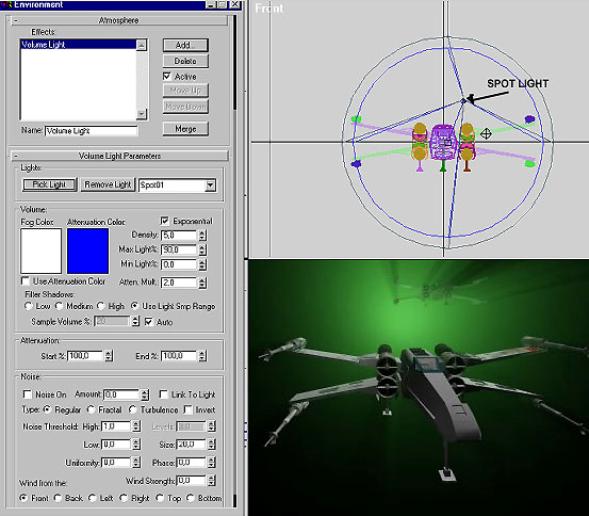Viewport: 589px width, 516px height.
Task: Click the Merge button
Action: tap(185, 129)
